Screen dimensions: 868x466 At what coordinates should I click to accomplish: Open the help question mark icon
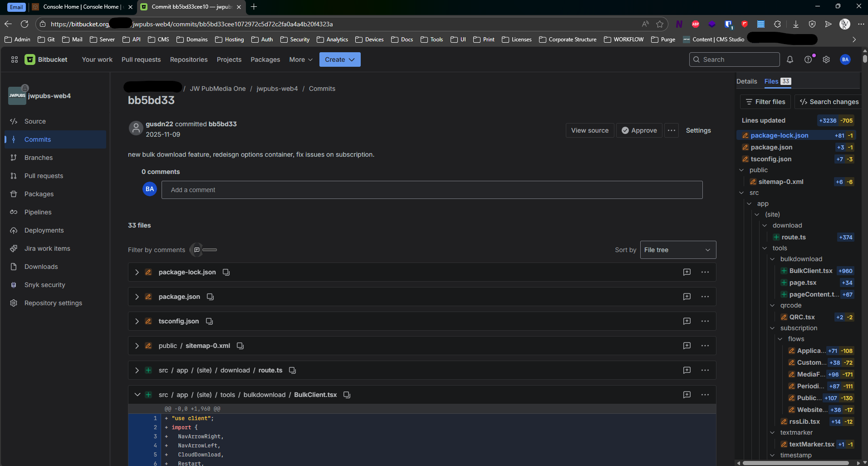808,59
